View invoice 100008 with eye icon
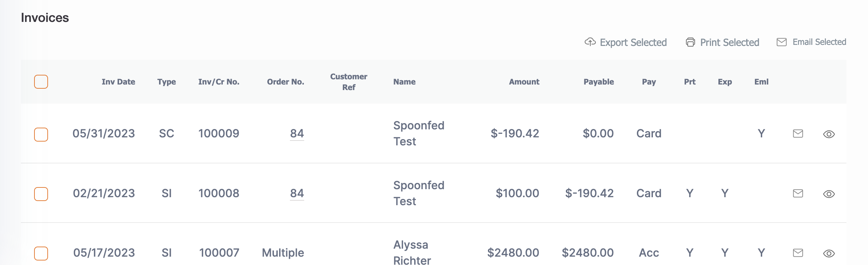The height and width of the screenshot is (265, 868). (x=829, y=194)
